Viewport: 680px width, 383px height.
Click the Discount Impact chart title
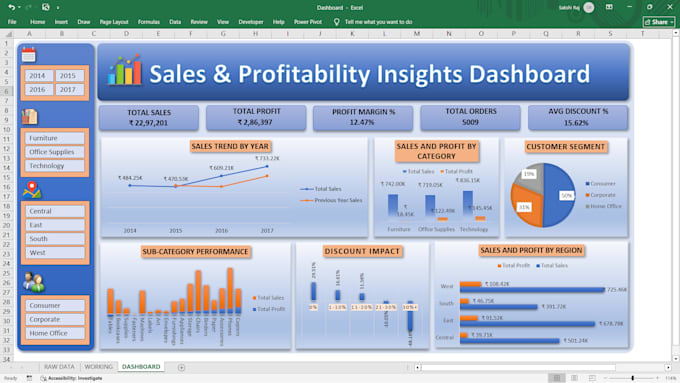click(x=362, y=251)
